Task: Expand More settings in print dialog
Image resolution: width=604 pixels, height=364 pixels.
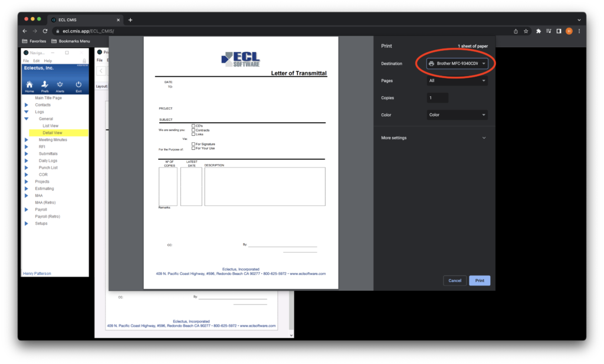Action: point(434,138)
